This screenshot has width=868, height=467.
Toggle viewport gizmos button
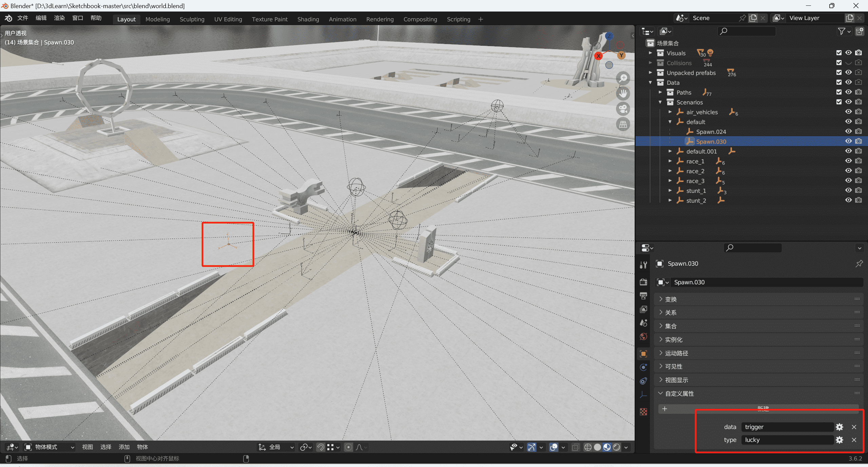point(532,447)
